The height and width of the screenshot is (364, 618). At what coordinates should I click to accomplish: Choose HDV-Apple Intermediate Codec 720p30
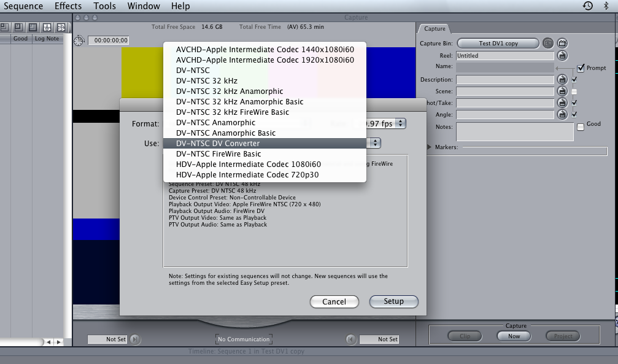tap(265, 175)
